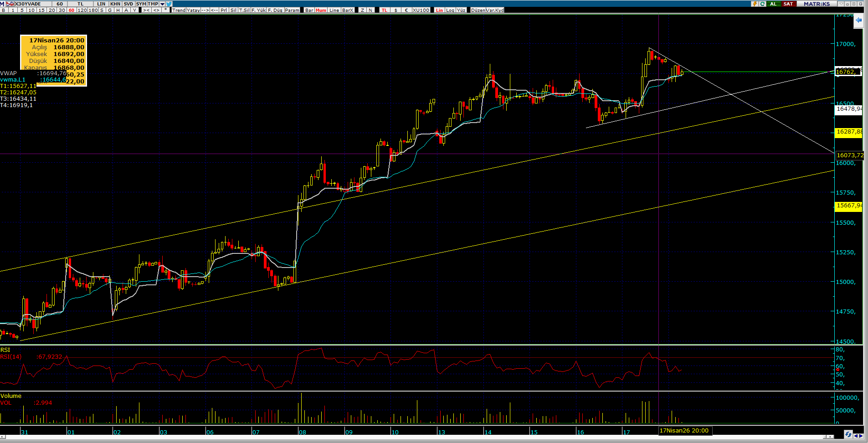Switch chart type to Line

coord(334,10)
